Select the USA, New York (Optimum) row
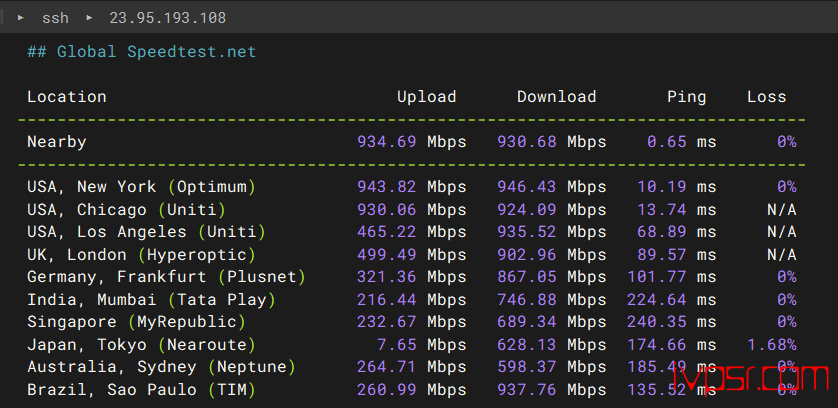The height and width of the screenshot is (408, 838). coord(141,187)
